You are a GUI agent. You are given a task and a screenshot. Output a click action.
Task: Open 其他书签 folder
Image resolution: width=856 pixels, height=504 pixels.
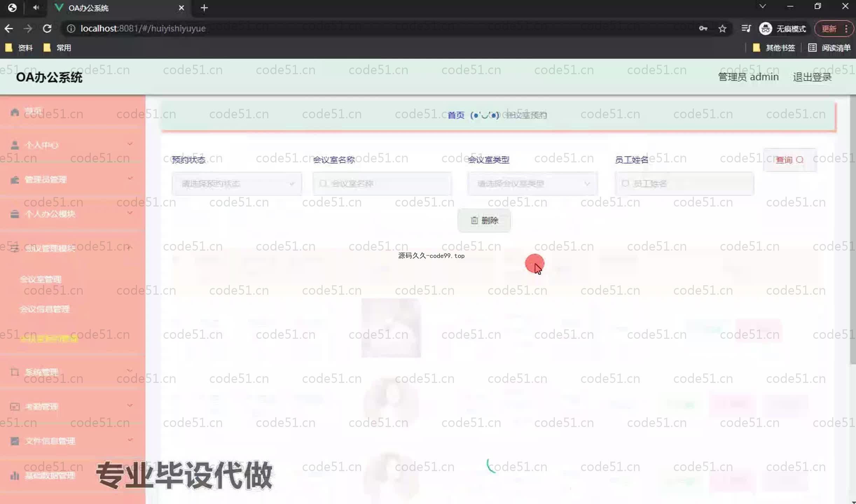coord(774,48)
